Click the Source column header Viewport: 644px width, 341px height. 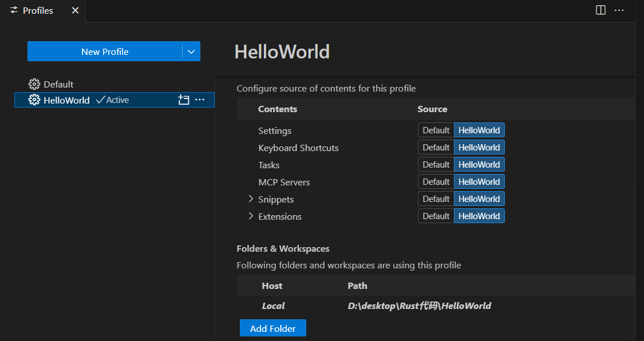[432, 109]
